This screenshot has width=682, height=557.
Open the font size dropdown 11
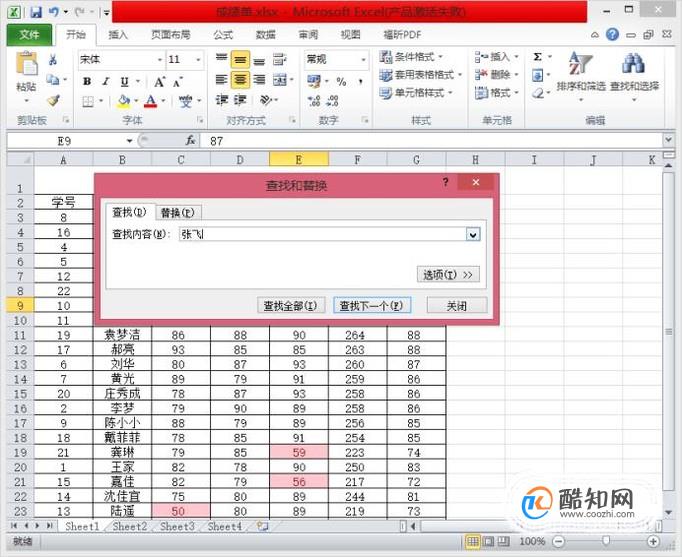[x=198, y=60]
